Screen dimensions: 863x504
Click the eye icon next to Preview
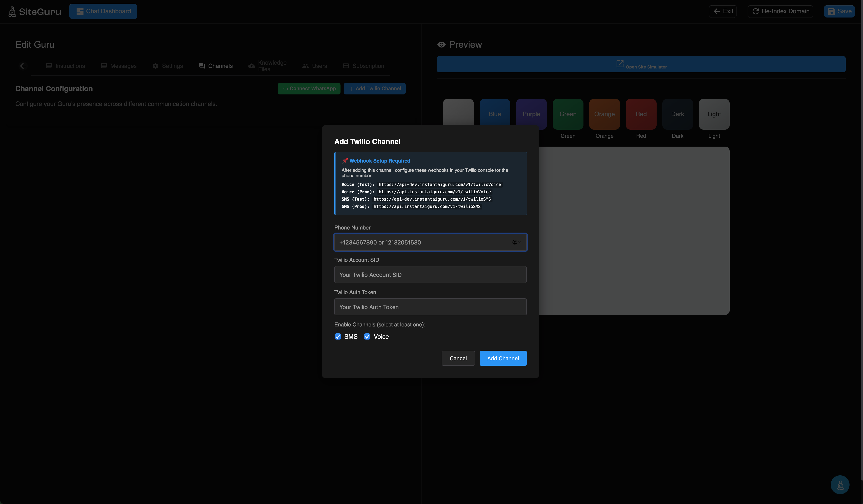(442, 44)
